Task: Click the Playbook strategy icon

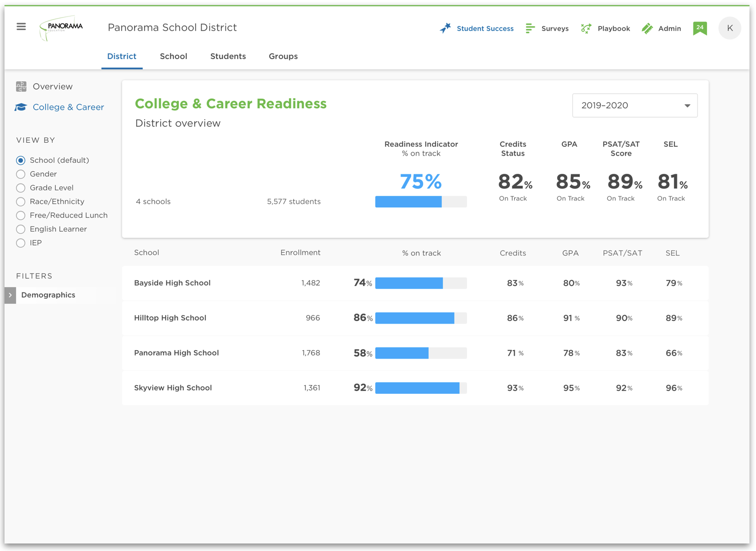Action: tap(586, 29)
